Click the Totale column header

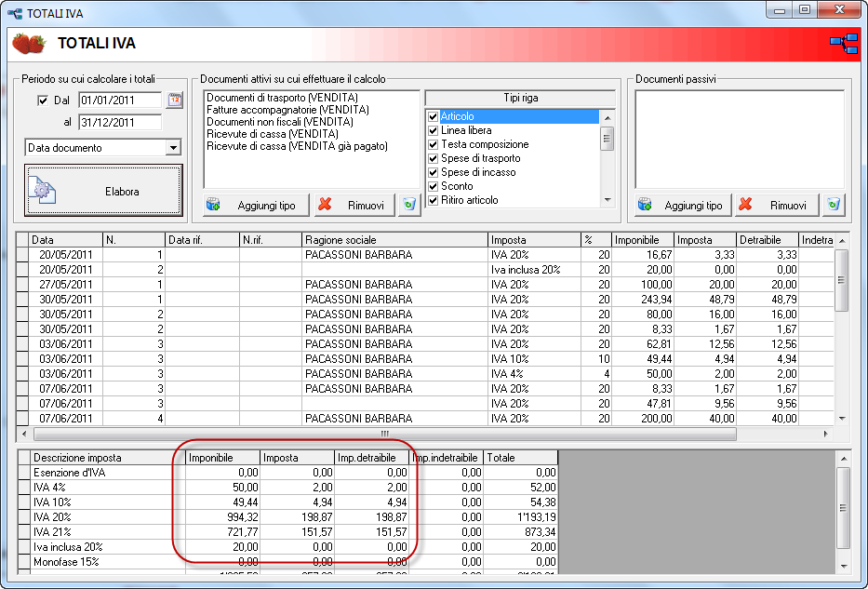pos(520,458)
